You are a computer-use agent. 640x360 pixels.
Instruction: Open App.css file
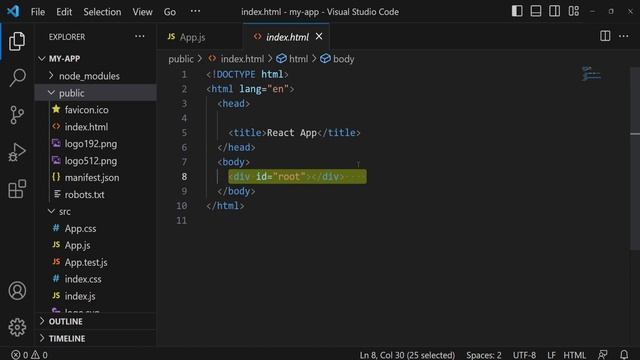coord(96,229)
